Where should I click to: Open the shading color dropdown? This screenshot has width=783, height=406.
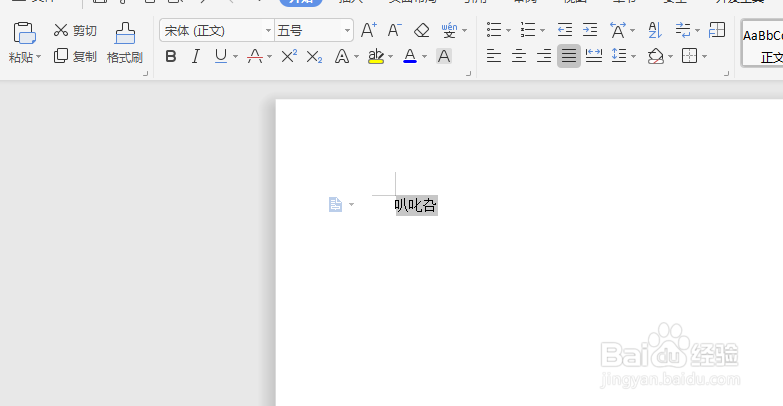coord(671,56)
